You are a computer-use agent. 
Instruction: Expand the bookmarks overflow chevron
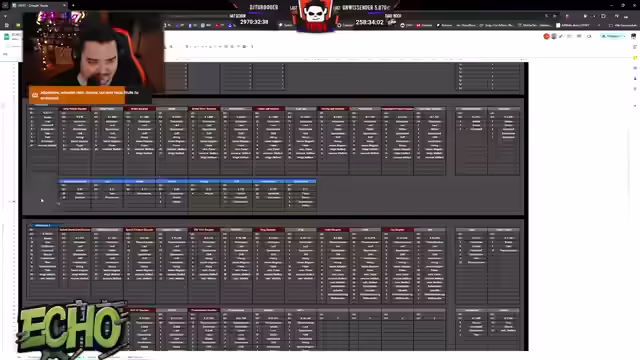pos(599,25)
